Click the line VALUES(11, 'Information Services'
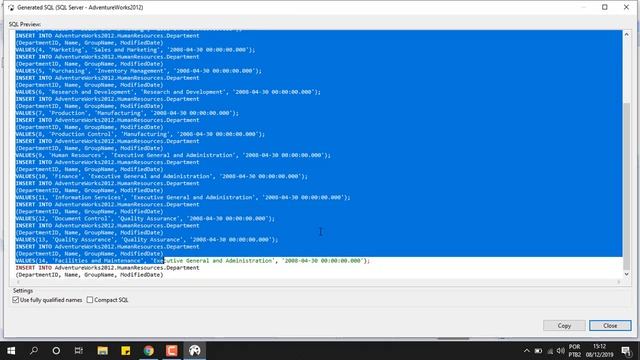This screenshot has height=360, width=640. coord(183,198)
